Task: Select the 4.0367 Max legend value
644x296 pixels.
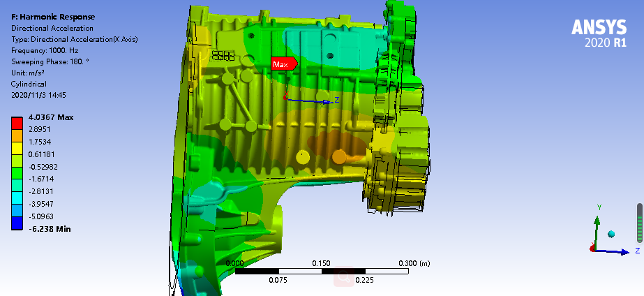Action: (x=50, y=117)
